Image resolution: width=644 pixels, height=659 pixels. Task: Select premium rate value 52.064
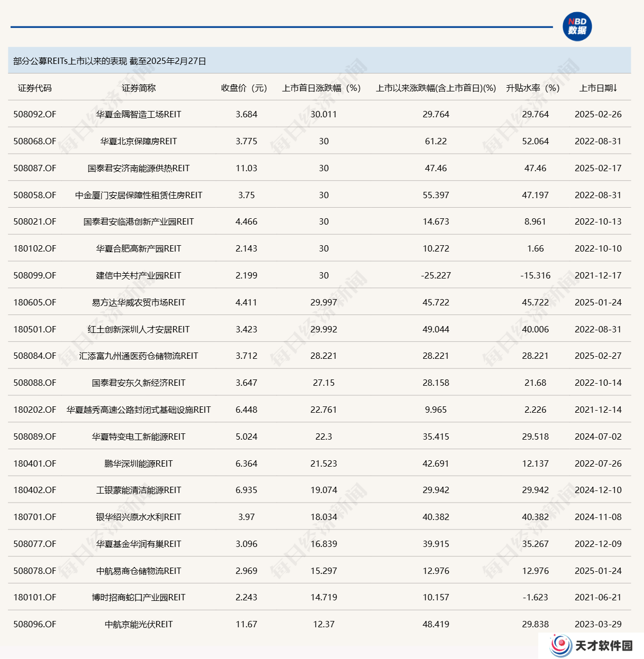[x=535, y=142]
